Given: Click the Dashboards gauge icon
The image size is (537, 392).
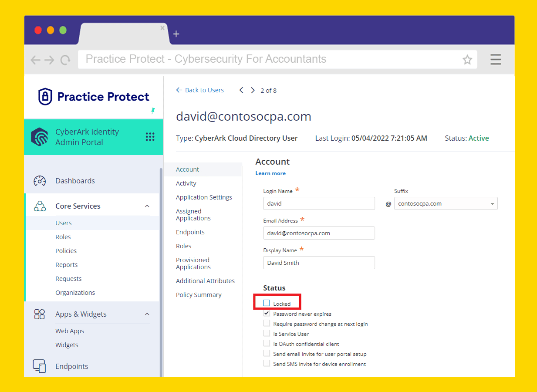Looking at the screenshot, I should (x=40, y=181).
